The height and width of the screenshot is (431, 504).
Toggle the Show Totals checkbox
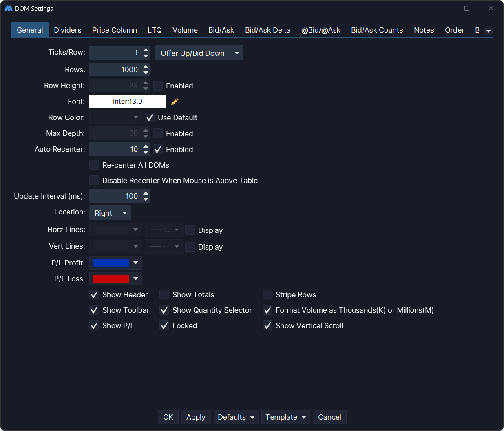[x=164, y=295]
